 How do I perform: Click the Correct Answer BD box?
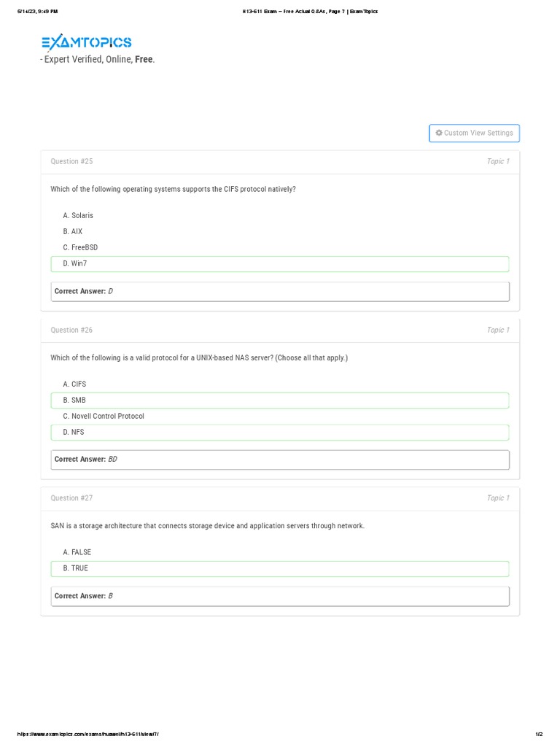(280, 460)
